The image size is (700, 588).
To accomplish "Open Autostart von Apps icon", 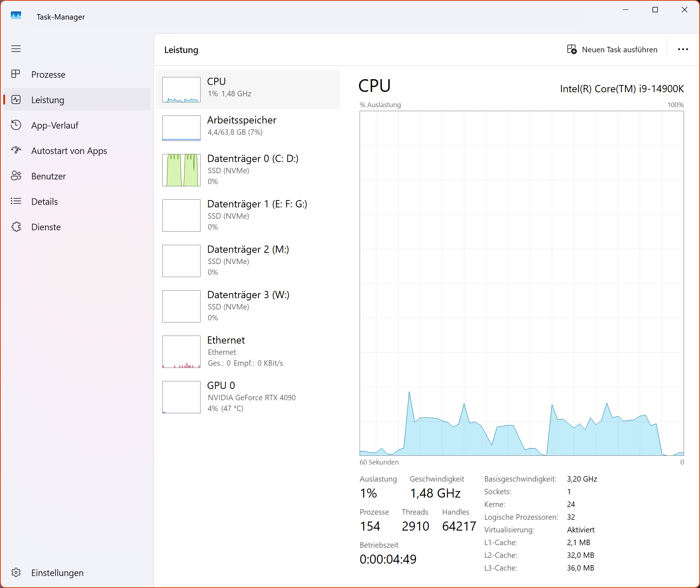I will coord(16,150).
